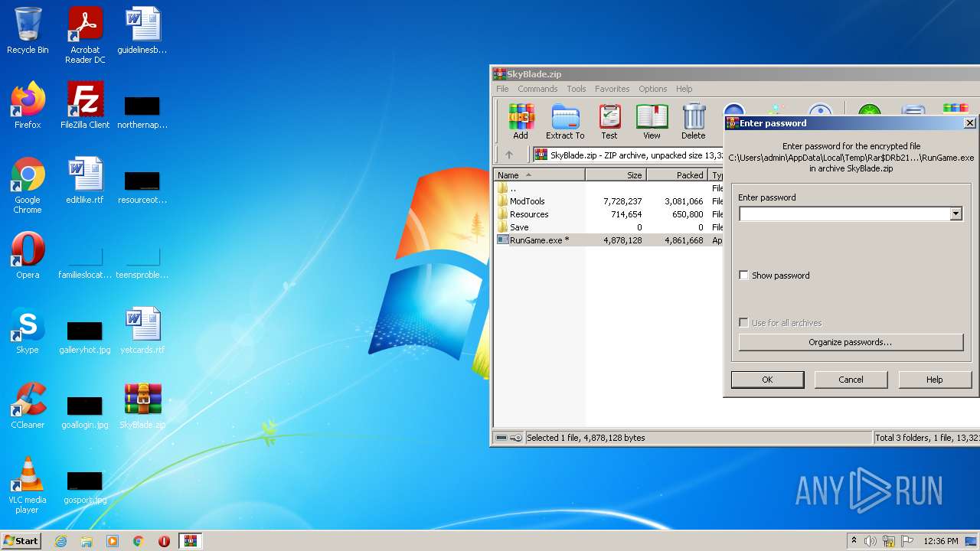
Task: Click the Extract To toolbar icon
Action: click(565, 122)
